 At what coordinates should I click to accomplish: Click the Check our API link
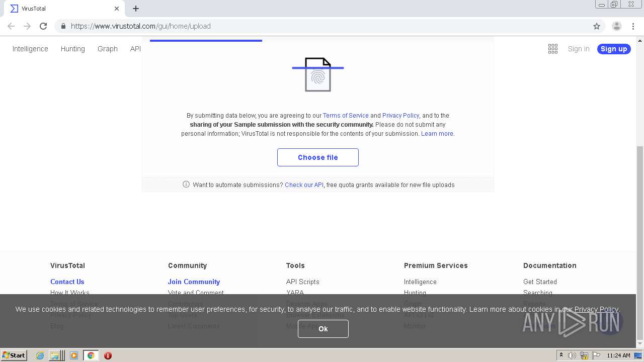coord(304,185)
